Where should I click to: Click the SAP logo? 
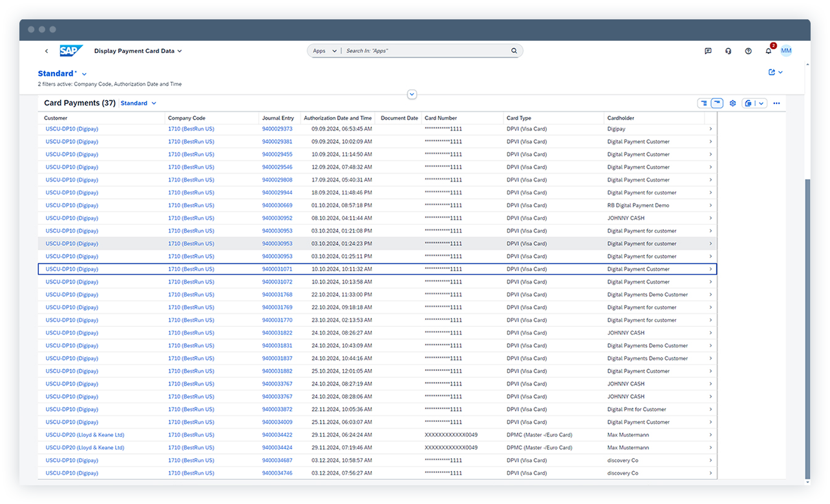click(x=70, y=51)
